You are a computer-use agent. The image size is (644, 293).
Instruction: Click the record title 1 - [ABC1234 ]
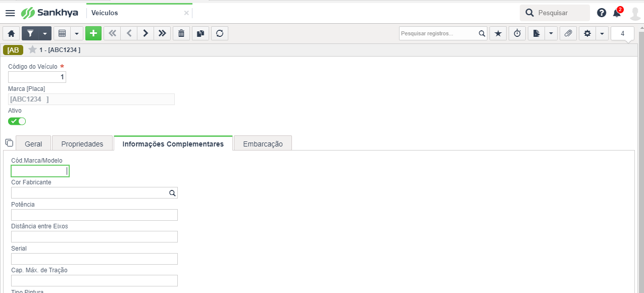pos(60,50)
